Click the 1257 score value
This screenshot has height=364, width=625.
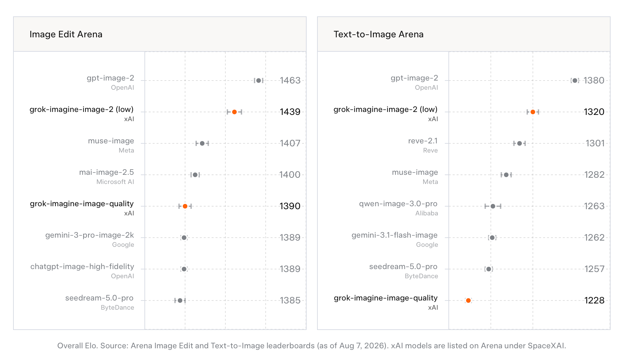[x=594, y=269]
